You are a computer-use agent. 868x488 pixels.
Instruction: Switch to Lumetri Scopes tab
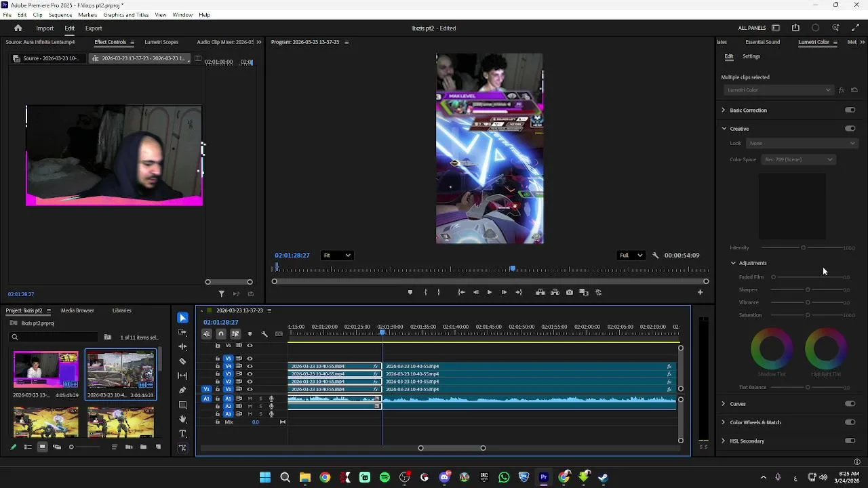point(161,42)
